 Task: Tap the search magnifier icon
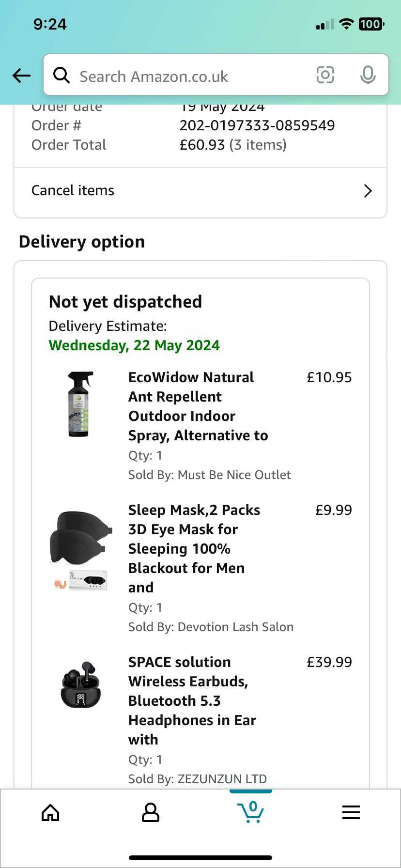(x=62, y=76)
